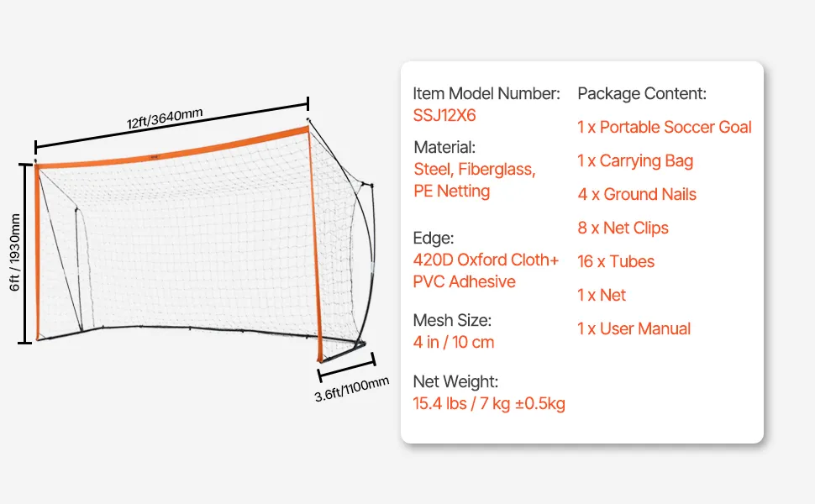815x504 pixels.
Task: Click the Package Content heading
Action: [642, 93]
